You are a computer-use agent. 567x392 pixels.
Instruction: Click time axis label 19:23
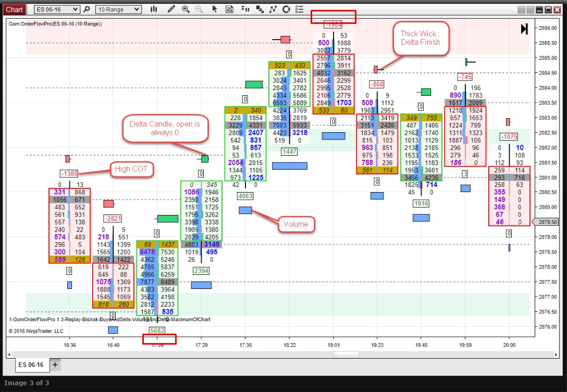(x=377, y=345)
